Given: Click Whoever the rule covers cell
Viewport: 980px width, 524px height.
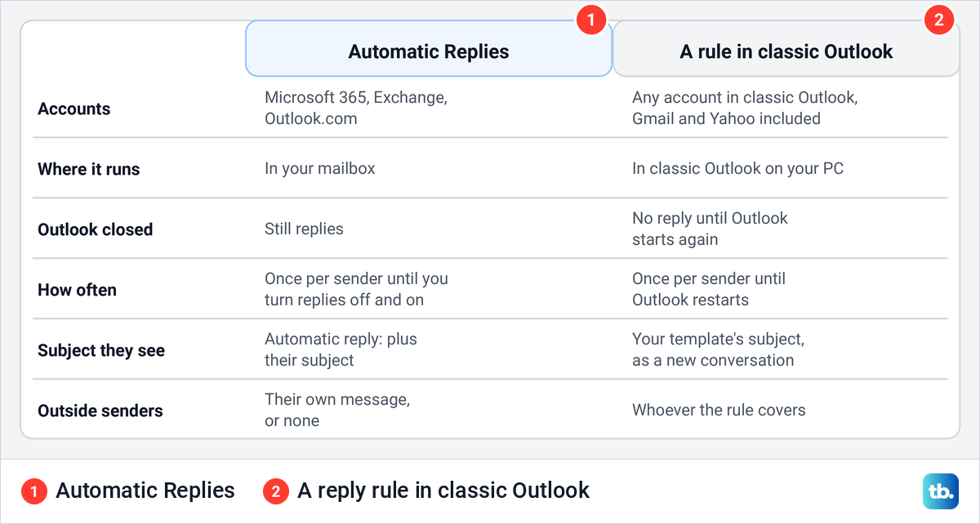Looking at the screenshot, I should [x=719, y=410].
